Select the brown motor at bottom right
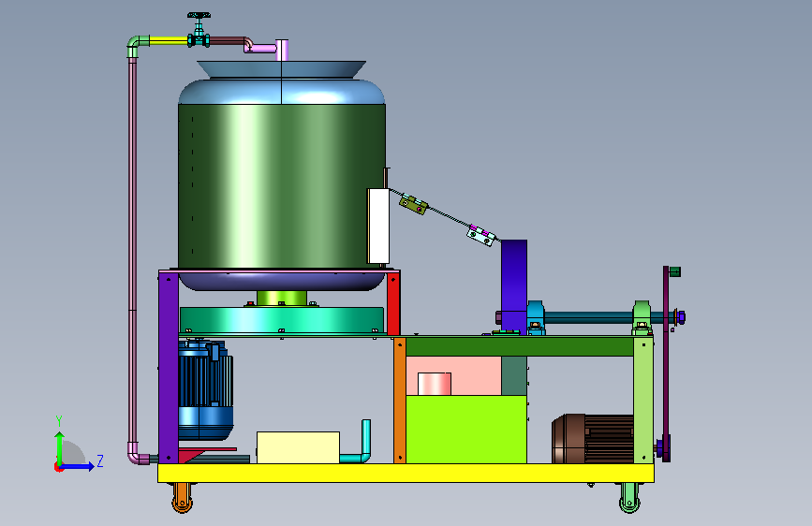 (x=593, y=439)
